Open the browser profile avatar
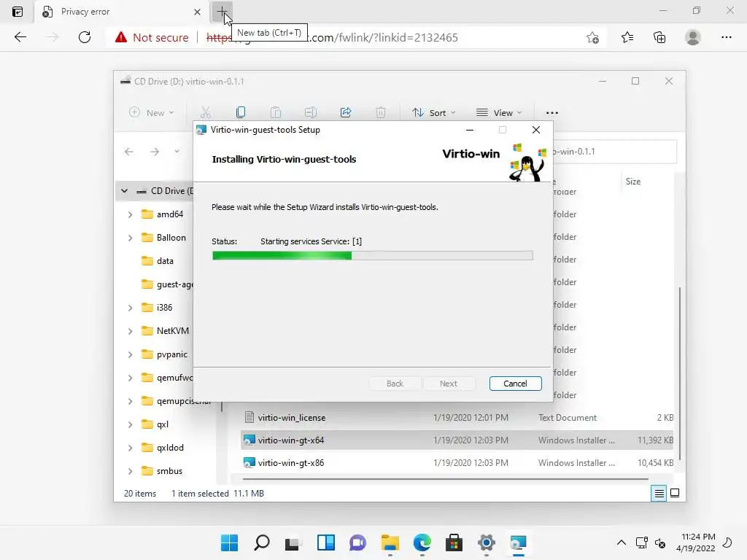The width and height of the screenshot is (747, 560). coord(693,37)
